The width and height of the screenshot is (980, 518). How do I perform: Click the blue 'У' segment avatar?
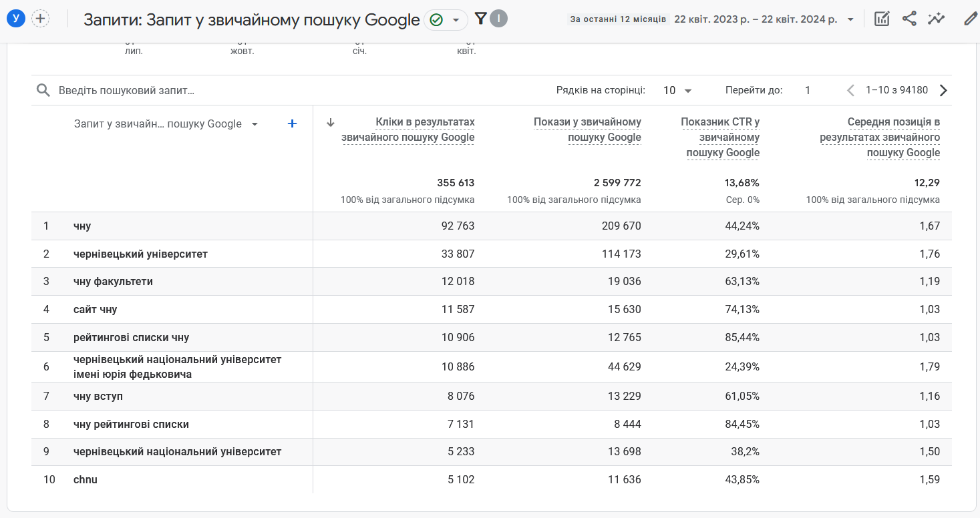16,19
